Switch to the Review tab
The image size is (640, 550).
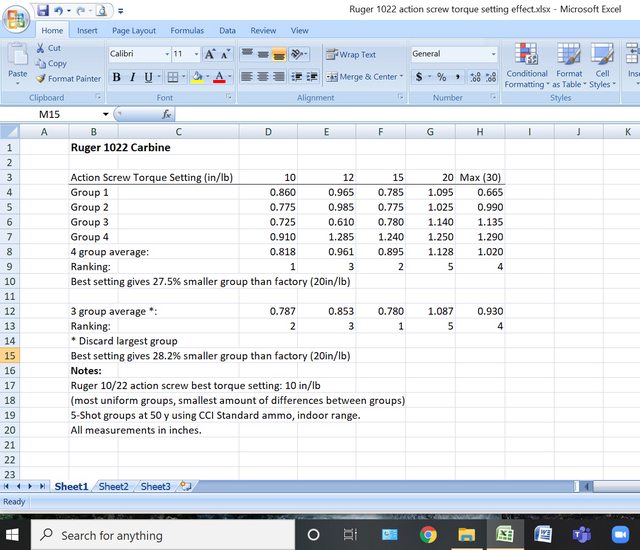pos(263,31)
